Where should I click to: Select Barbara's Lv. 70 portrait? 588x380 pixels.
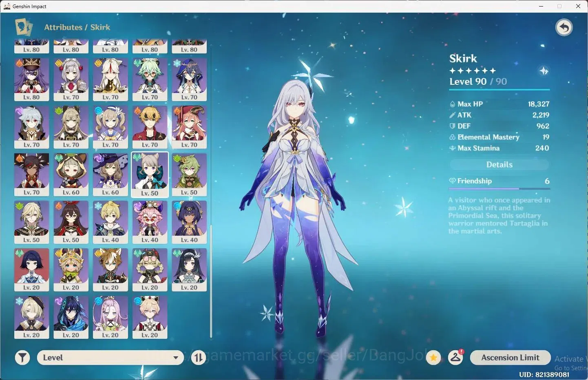pyautogui.click(x=111, y=127)
